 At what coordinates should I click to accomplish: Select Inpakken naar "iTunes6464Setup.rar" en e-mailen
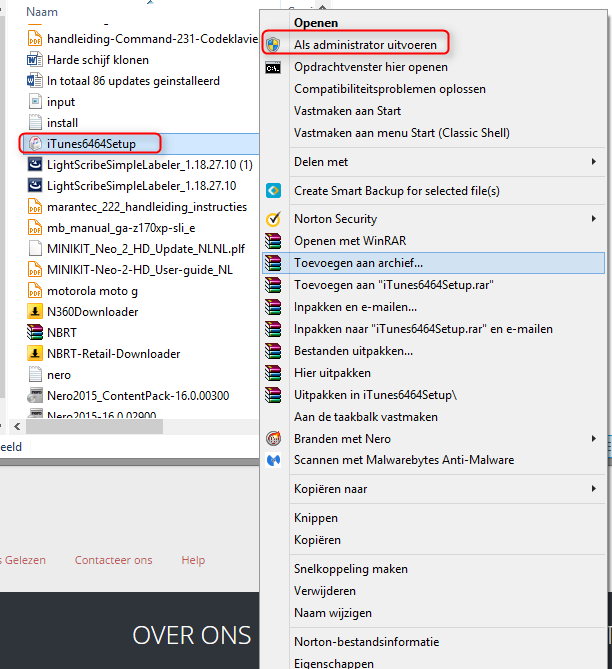[423, 329]
